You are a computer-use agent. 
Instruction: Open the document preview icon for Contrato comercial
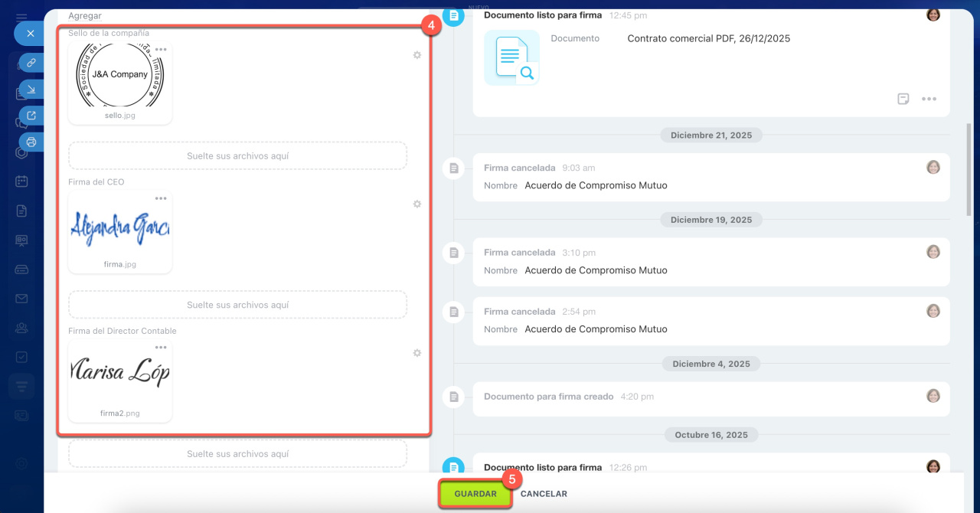(511, 58)
